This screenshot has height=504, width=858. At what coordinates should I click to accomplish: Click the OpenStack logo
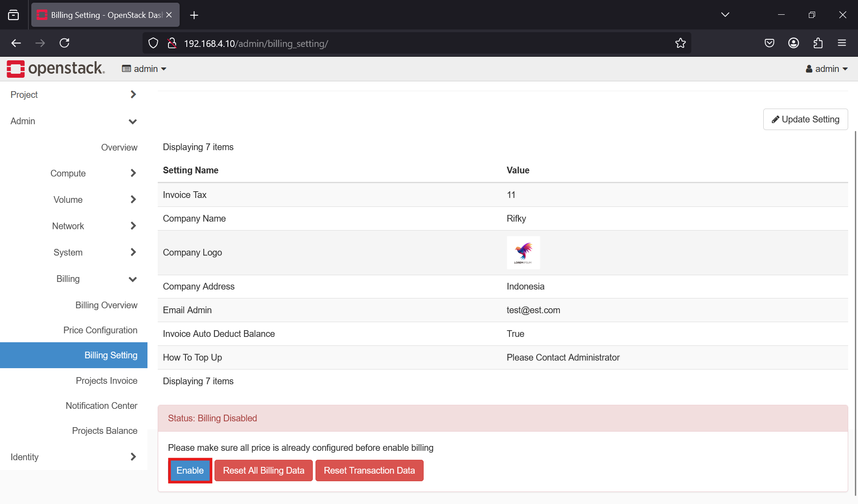coord(56,68)
